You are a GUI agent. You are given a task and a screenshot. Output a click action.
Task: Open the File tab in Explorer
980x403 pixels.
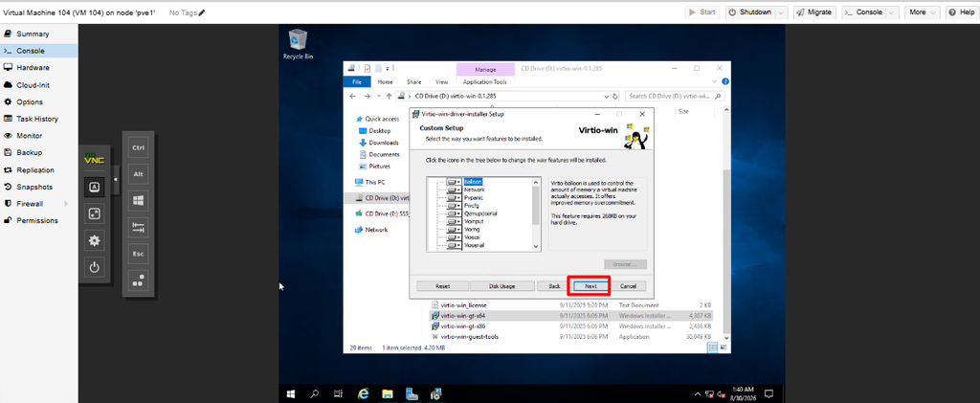[x=357, y=82]
